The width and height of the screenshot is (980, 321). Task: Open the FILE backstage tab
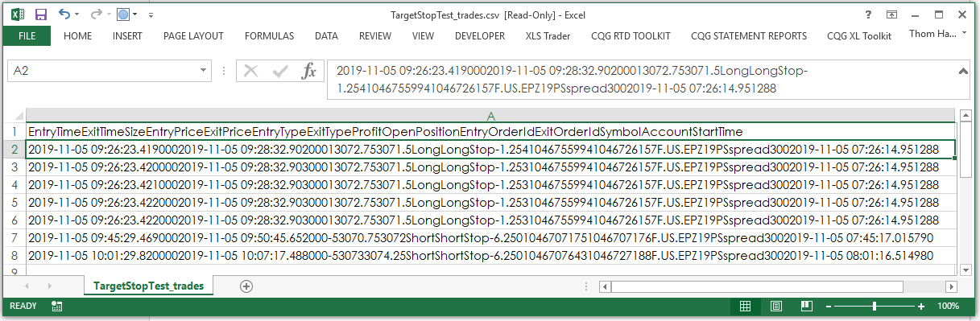click(x=27, y=35)
